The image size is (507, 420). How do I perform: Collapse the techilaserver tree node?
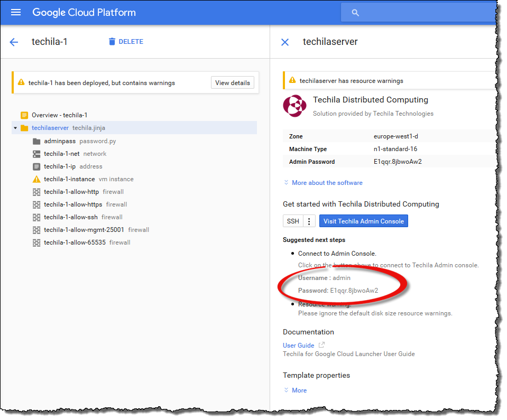click(x=15, y=128)
